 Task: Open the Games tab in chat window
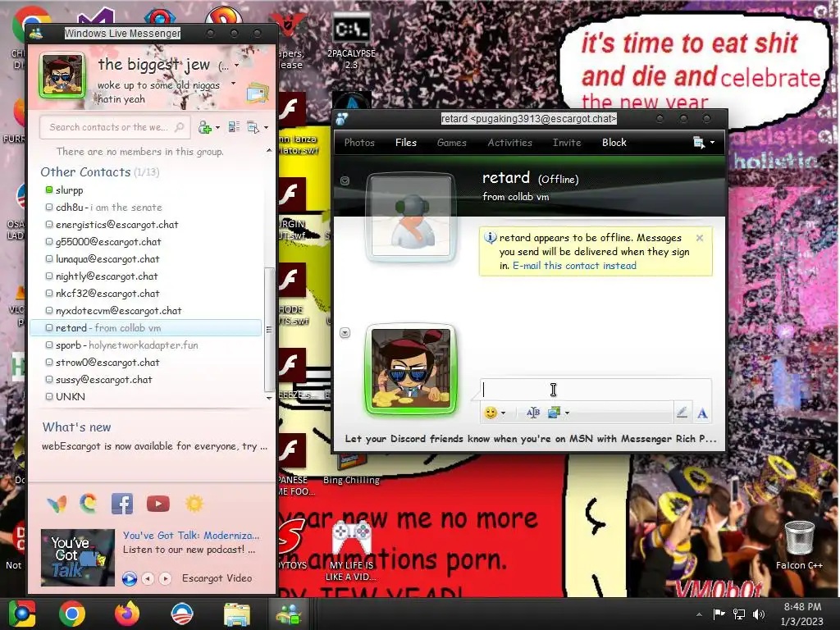click(x=452, y=143)
